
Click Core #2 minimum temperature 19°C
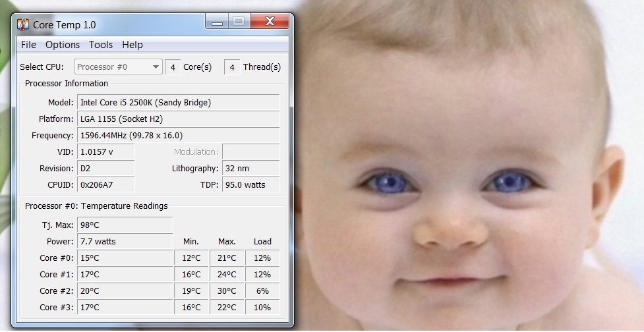[191, 291]
